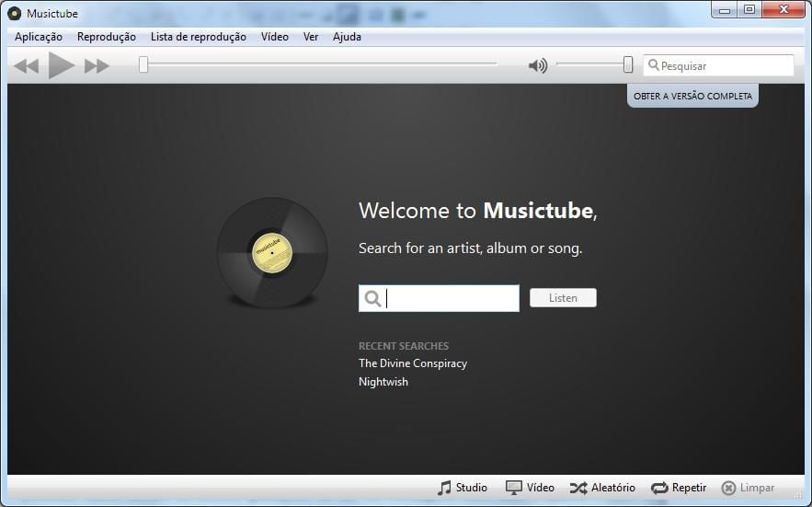
Task: Skip to the previous track with rewind icon
Action: [x=27, y=66]
